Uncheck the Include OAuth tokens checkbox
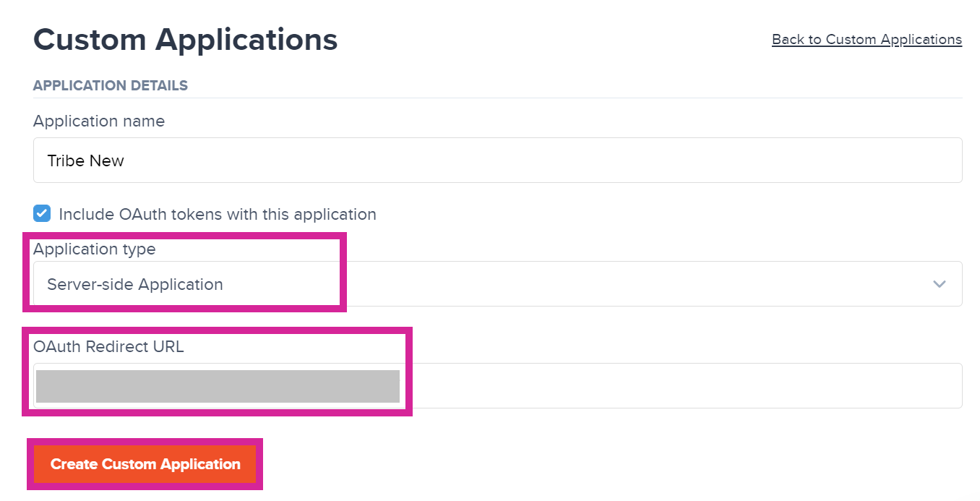Image resolution: width=980 pixels, height=501 pixels. pos(42,214)
